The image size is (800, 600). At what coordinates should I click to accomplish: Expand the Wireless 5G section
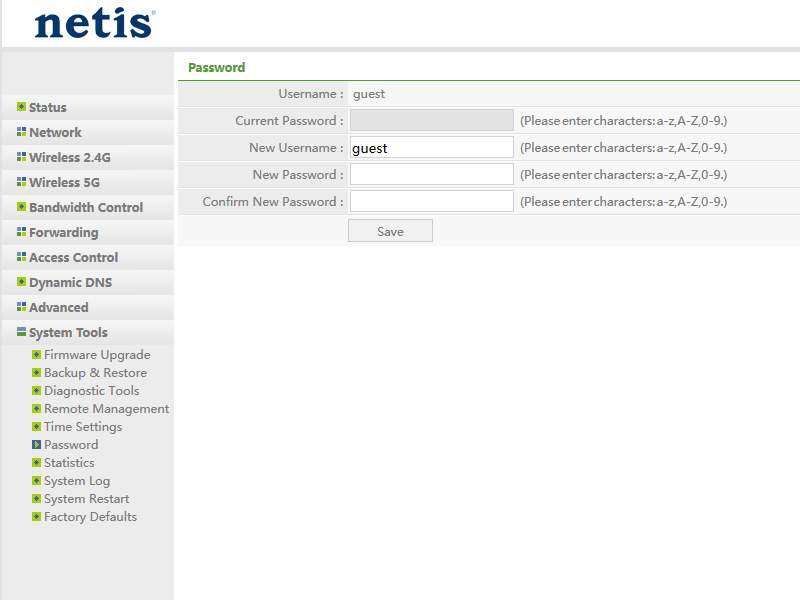click(x=64, y=182)
